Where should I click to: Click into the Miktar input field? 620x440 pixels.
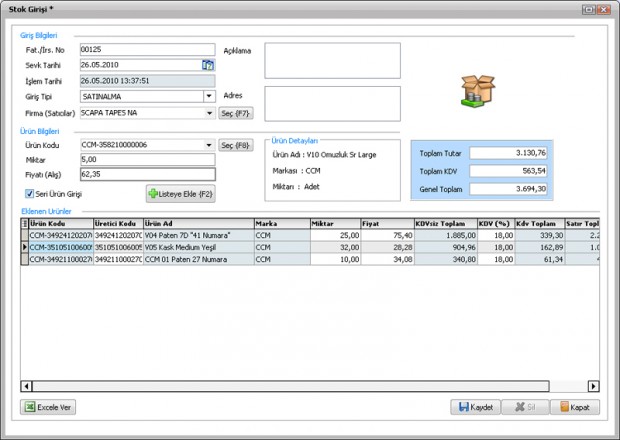click(147, 159)
